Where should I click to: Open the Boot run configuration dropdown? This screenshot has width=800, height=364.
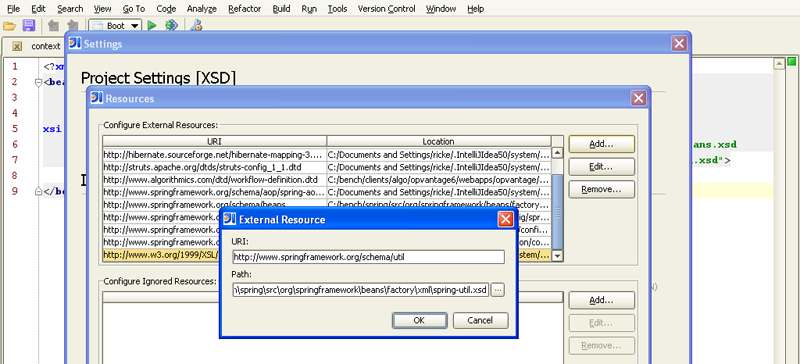coord(115,26)
